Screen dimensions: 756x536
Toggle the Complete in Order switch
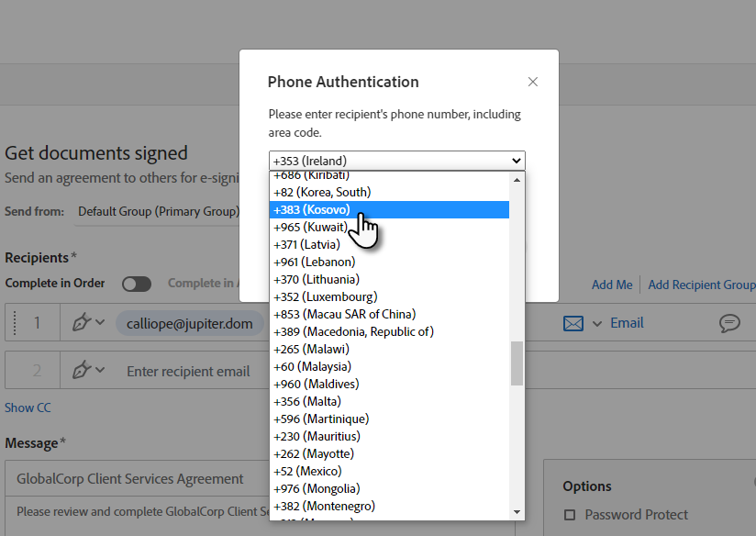(x=136, y=284)
